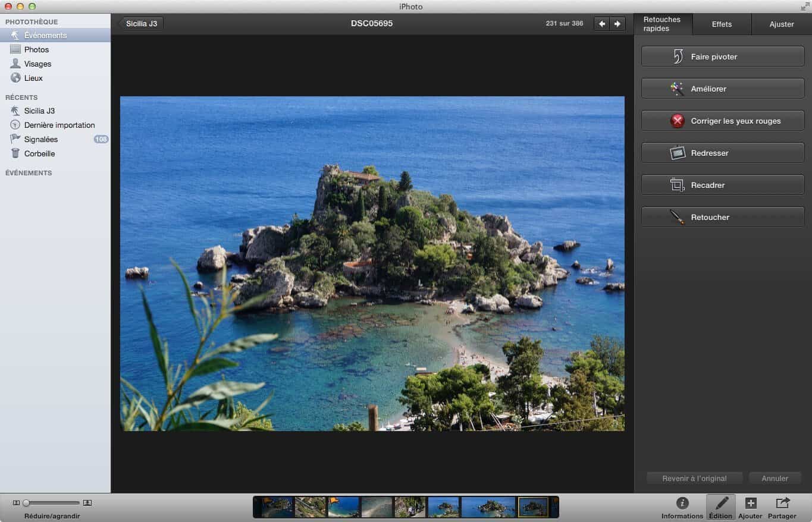Click the Annuler button
812x522 pixels.
(x=775, y=478)
